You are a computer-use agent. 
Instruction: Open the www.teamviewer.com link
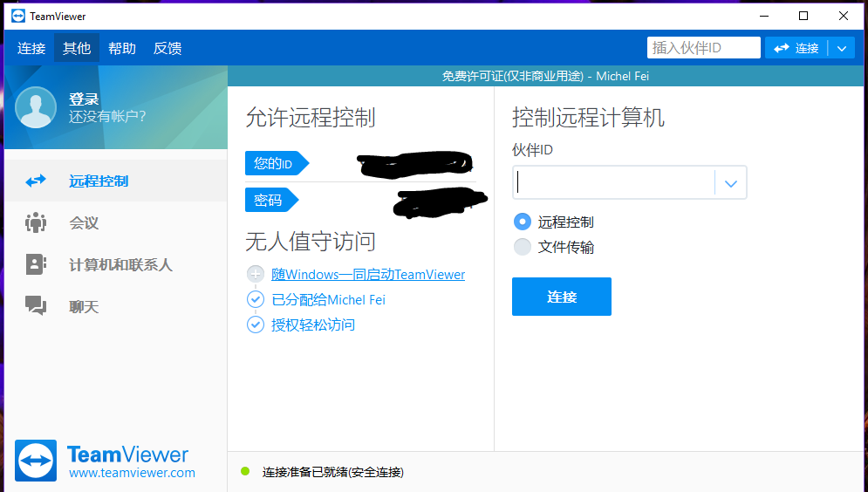tap(132, 473)
